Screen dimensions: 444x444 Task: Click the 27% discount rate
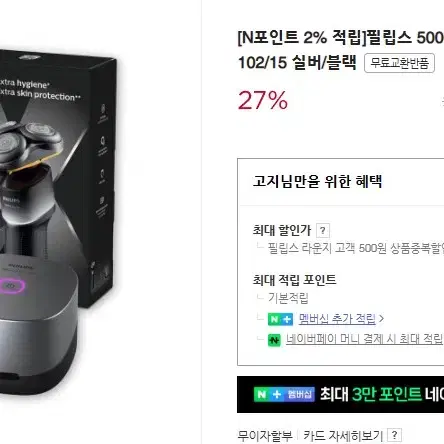(263, 100)
